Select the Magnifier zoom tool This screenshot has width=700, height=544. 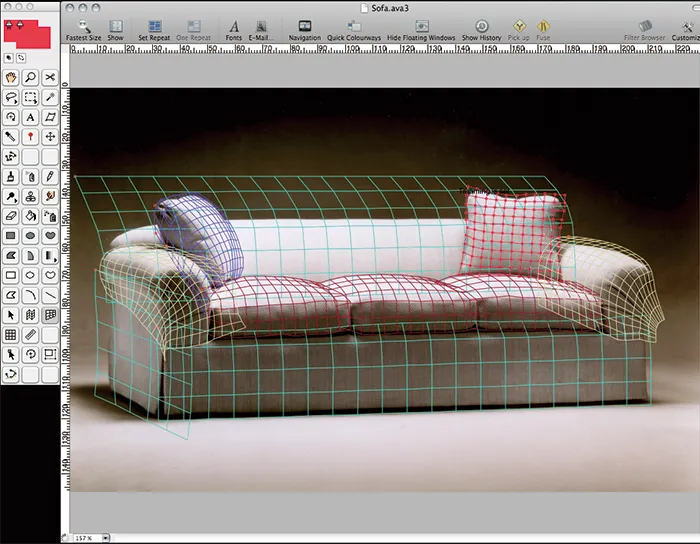pos(30,78)
